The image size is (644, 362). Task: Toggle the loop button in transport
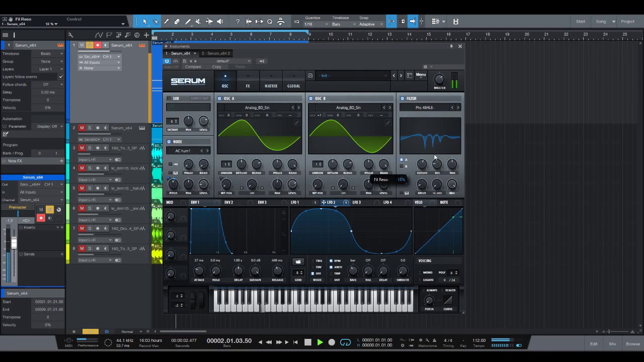pos(345,342)
